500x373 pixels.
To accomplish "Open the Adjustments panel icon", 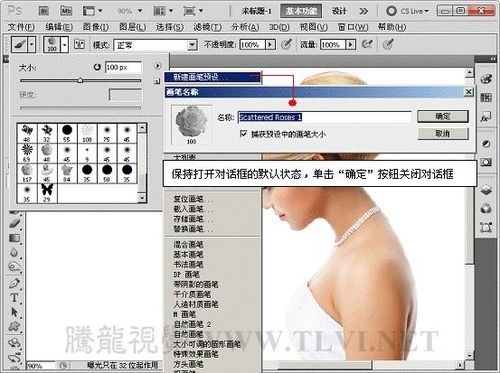I will tap(486, 144).
